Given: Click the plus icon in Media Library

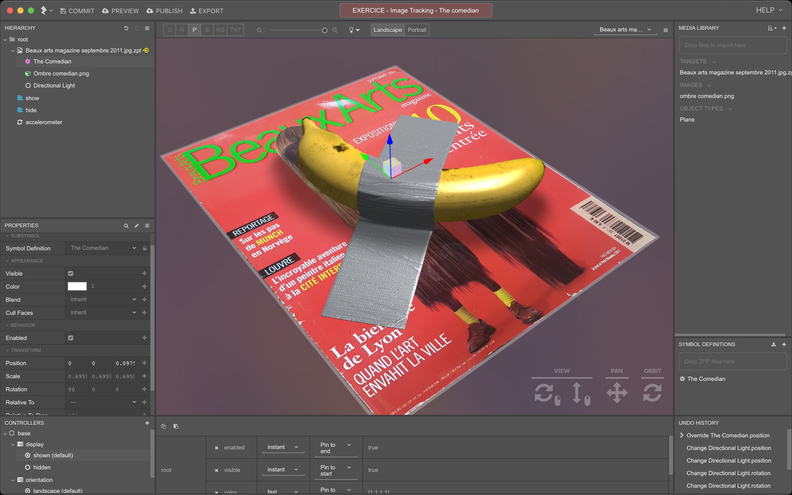Looking at the screenshot, I should pos(784,28).
